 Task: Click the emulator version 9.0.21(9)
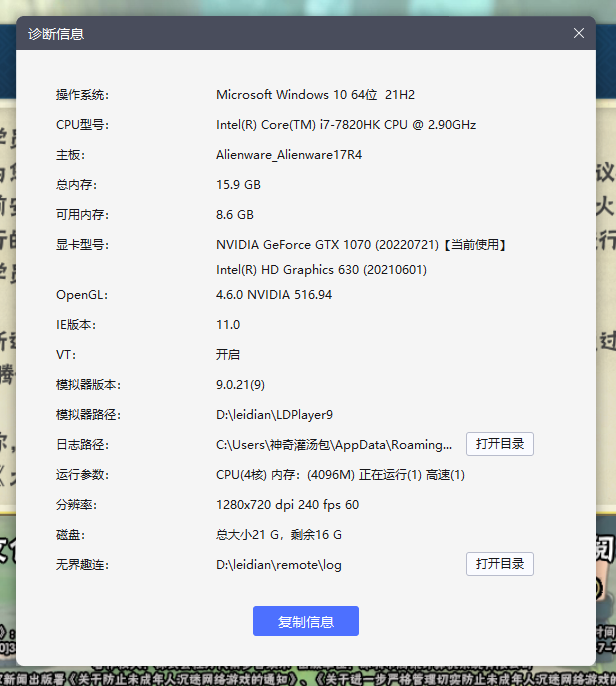tap(240, 385)
